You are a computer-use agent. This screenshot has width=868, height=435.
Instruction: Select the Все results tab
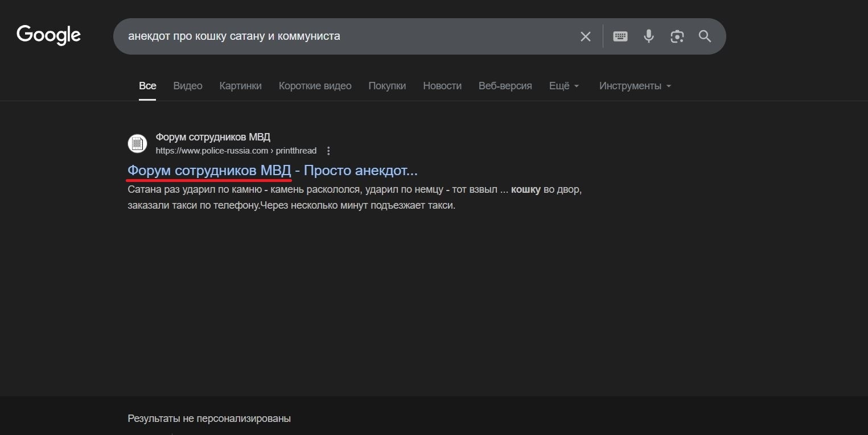tap(147, 86)
